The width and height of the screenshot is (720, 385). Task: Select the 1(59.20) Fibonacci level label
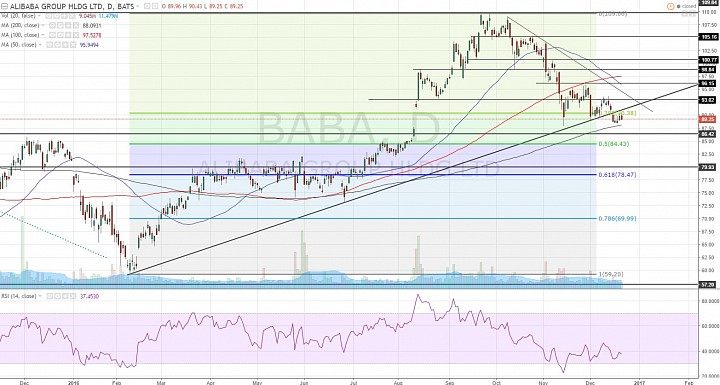[610, 274]
